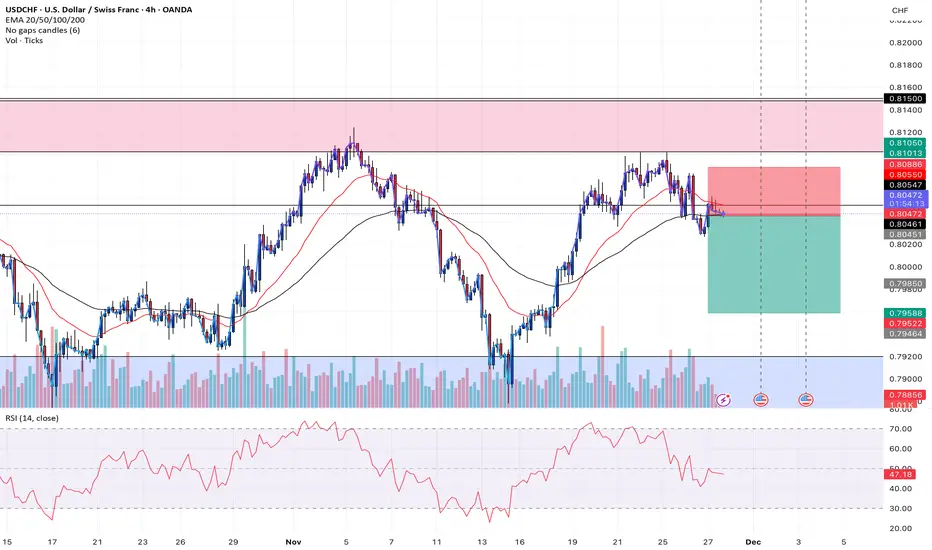The height and width of the screenshot is (550, 932).
Task: Open the US flag event marker nearest the Dec label
Action: click(761, 400)
